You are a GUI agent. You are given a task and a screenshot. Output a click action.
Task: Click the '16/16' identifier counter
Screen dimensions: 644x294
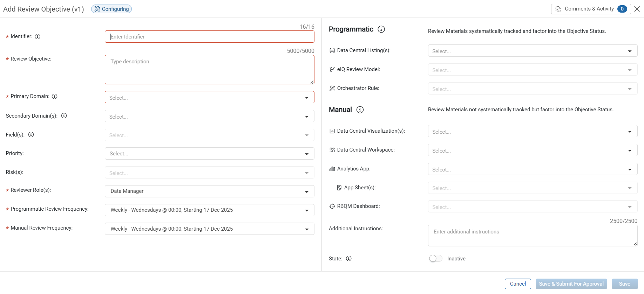[307, 27]
